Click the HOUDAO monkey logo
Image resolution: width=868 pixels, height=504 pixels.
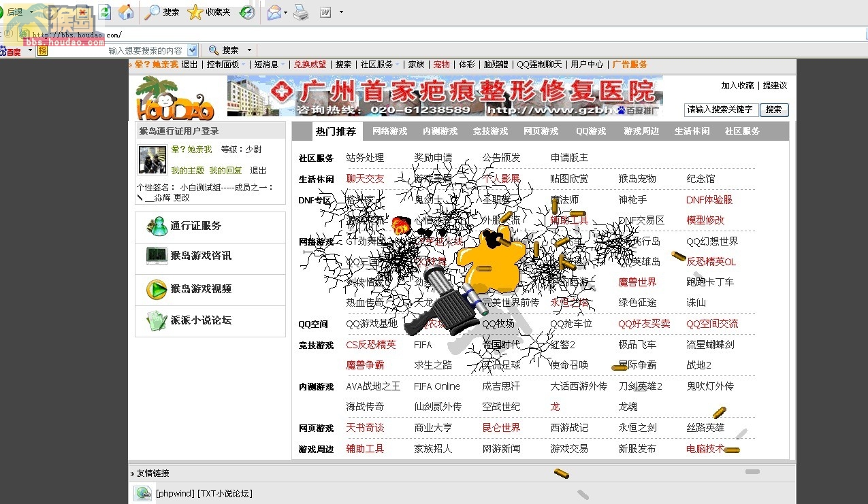(x=175, y=97)
